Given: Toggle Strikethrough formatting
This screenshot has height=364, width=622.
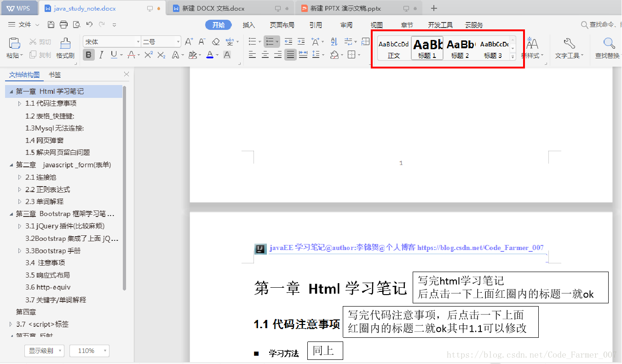Looking at the screenshot, I should click(131, 55).
